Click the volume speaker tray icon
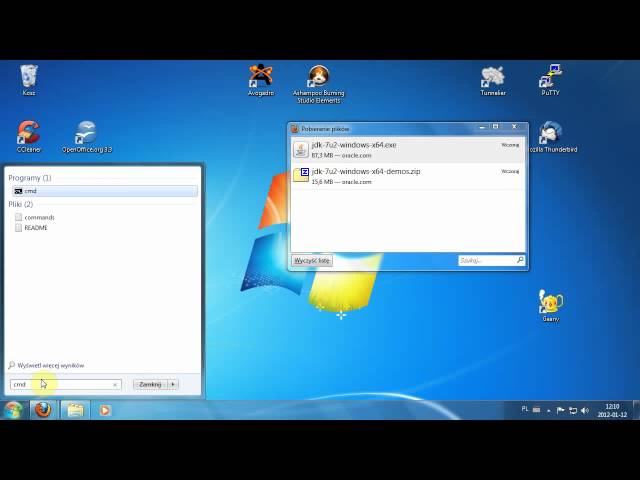 [585, 410]
